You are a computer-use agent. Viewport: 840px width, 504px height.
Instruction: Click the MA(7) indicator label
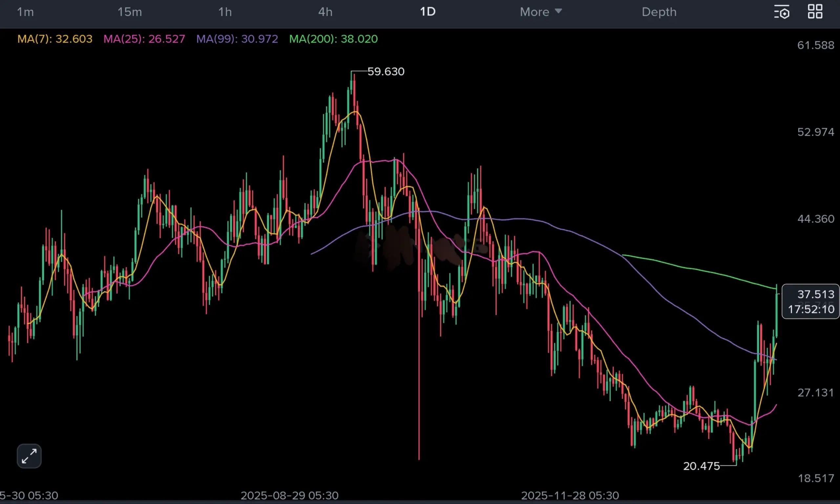coord(55,39)
